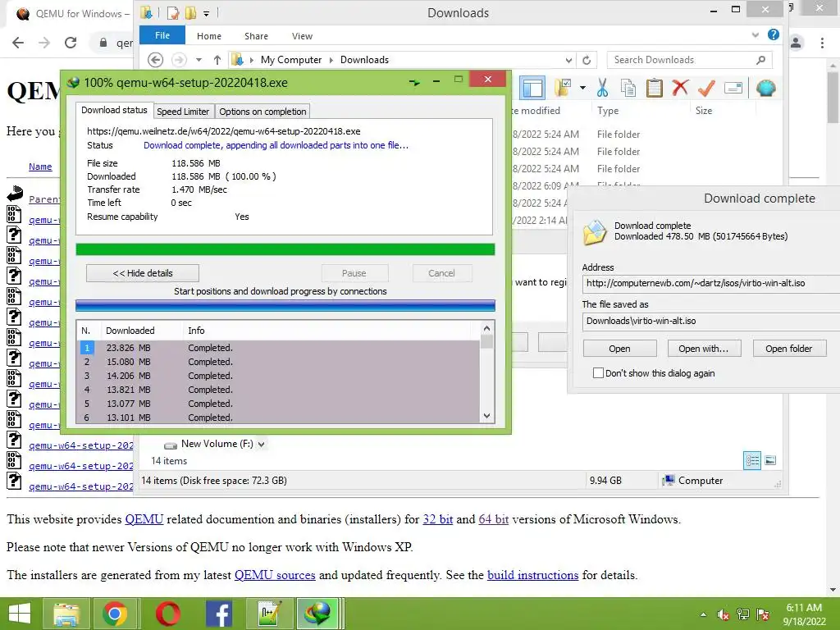Click the file saved as path field

click(711, 321)
